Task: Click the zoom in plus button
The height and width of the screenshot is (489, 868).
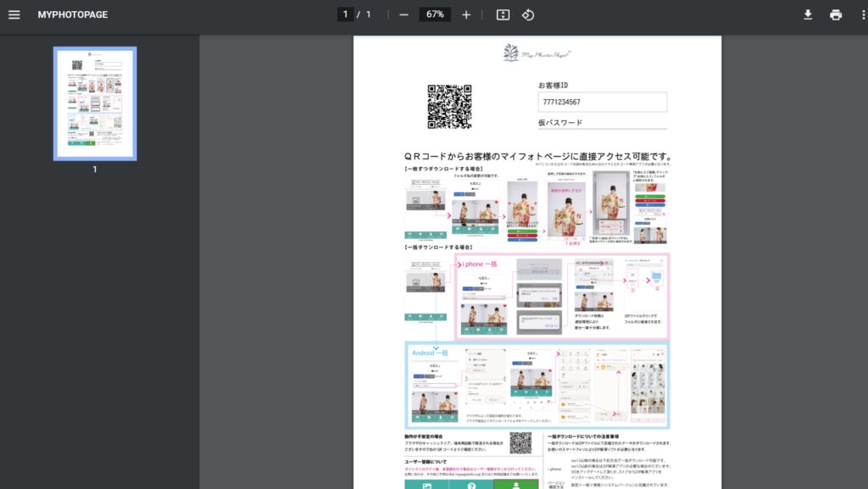Action: click(466, 14)
